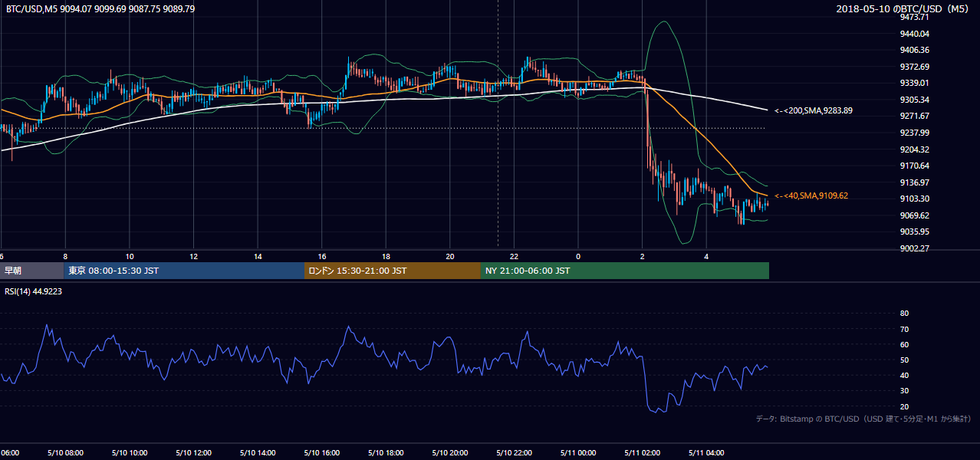Click hour label 14 under price chart
Viewport: 980px width, 460px height.
(258, 256)
